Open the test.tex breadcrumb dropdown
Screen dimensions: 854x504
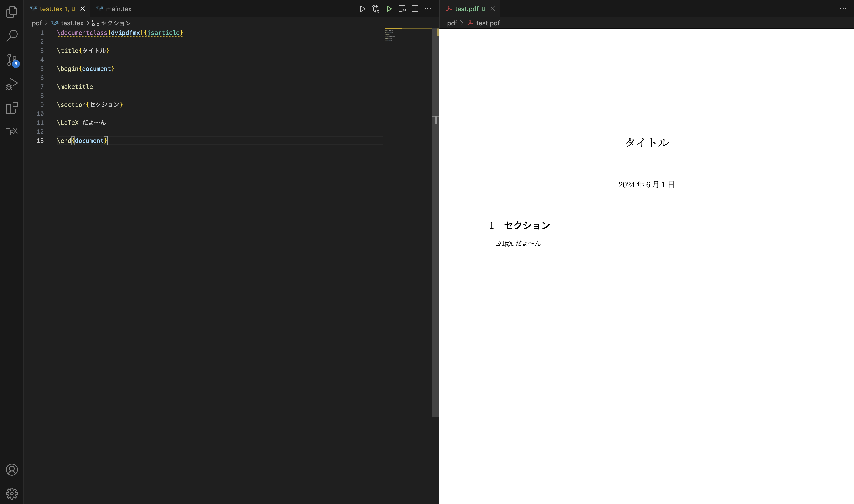(72, 23)
